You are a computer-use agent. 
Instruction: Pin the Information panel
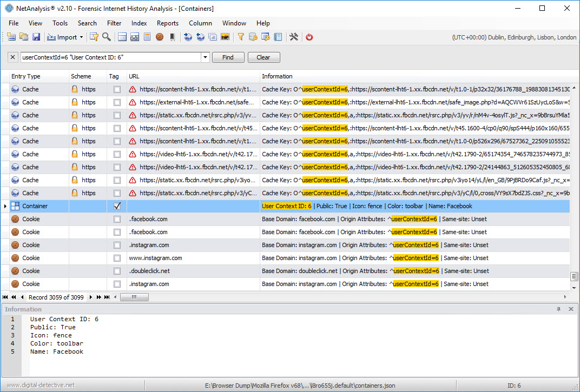(558, 309)
